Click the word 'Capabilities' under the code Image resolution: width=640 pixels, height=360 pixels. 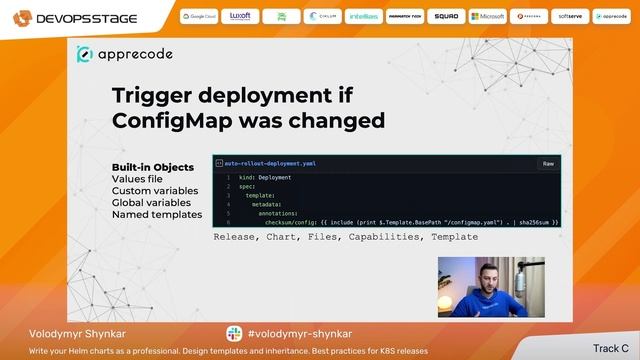click(x=384, y=237)
